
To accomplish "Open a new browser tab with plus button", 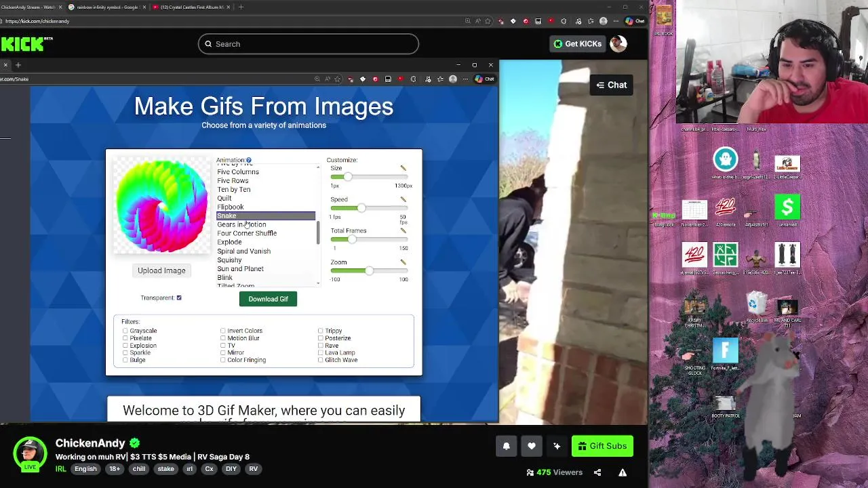I will pos(241,7).
